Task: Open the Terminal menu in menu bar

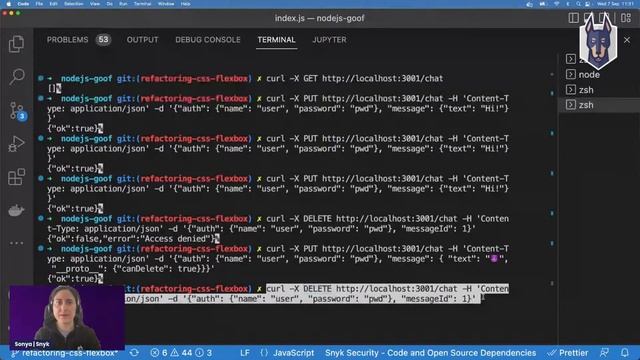Action: point(142,4)
